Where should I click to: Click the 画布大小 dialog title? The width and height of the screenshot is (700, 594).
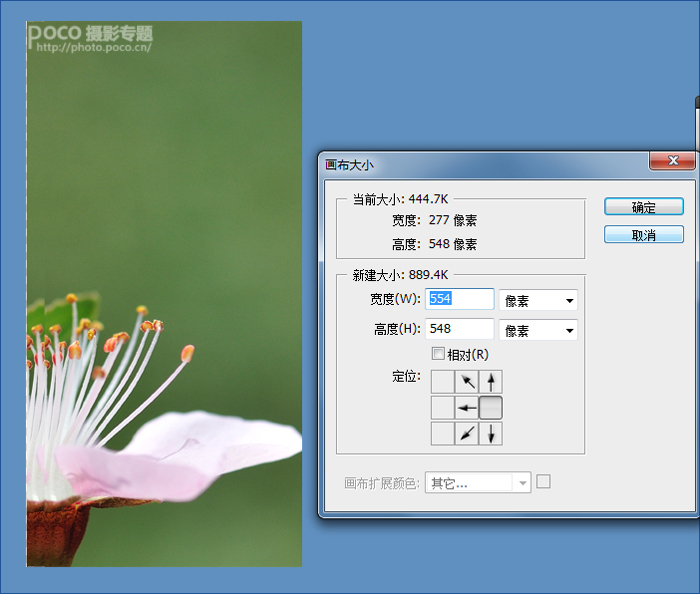[349, 165]
